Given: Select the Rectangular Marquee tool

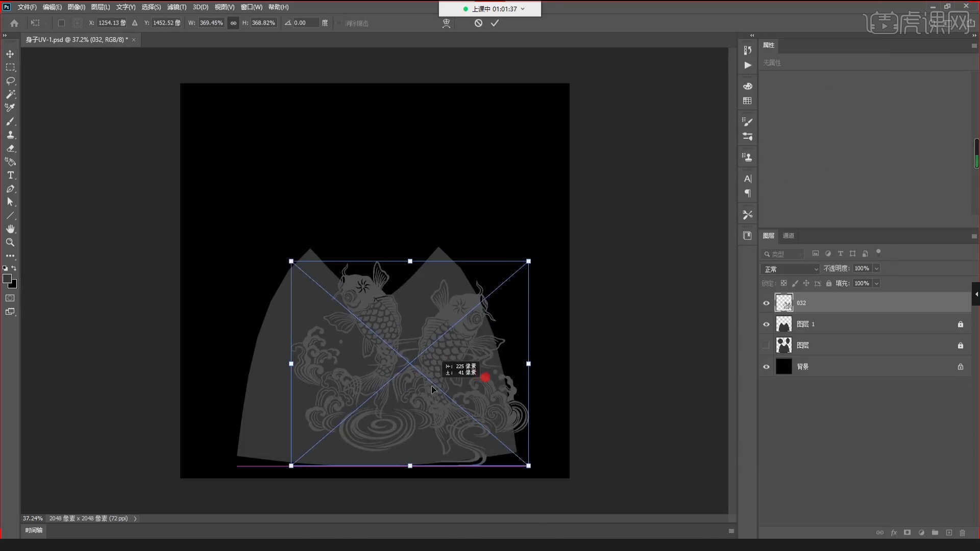Looking at the screenshot, I should pyautogui.click(x=10, y=67).
